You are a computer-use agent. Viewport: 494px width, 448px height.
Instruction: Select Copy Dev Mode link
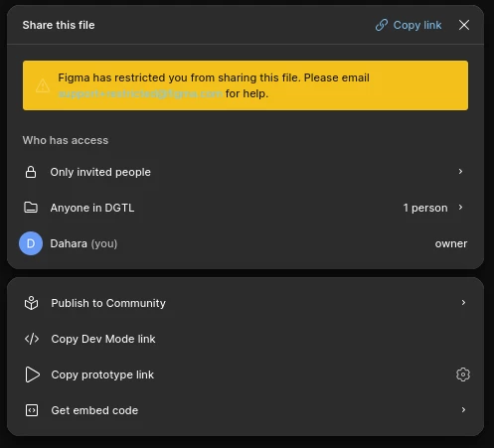point(103,339)
